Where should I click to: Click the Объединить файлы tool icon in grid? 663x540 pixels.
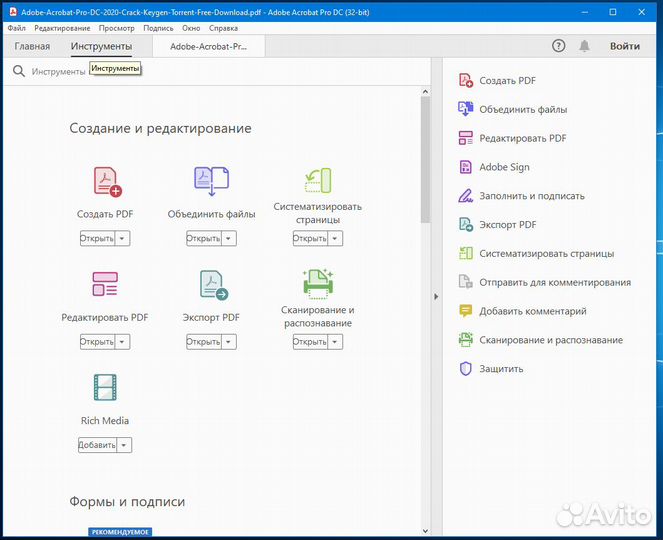pos(211,181)
